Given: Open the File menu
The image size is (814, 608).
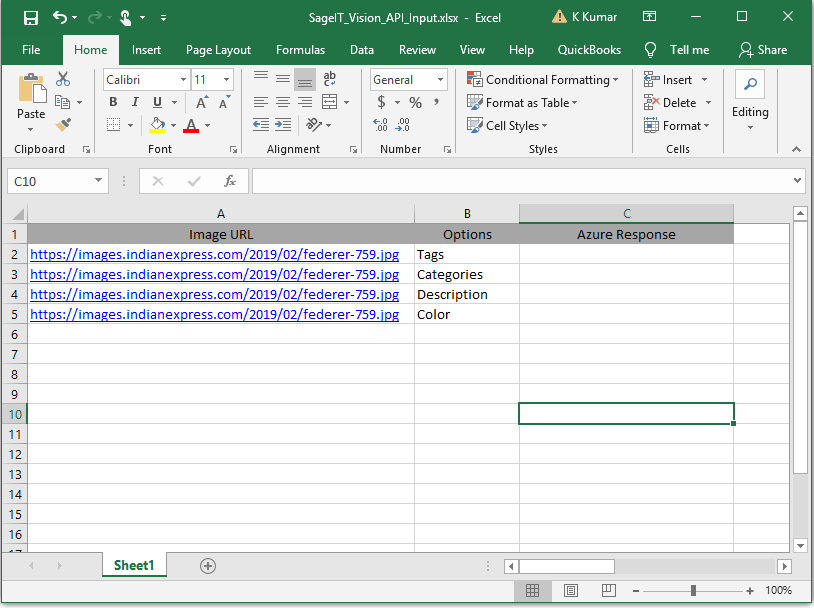Looking at the screenshot, I should 31,50.
